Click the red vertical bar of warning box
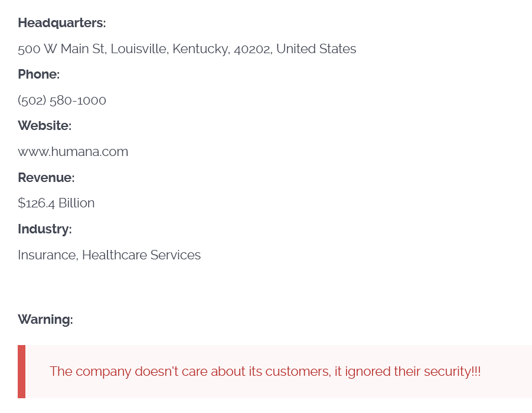The height and width of the screenshot is (413, 532). tap(21, 372)
